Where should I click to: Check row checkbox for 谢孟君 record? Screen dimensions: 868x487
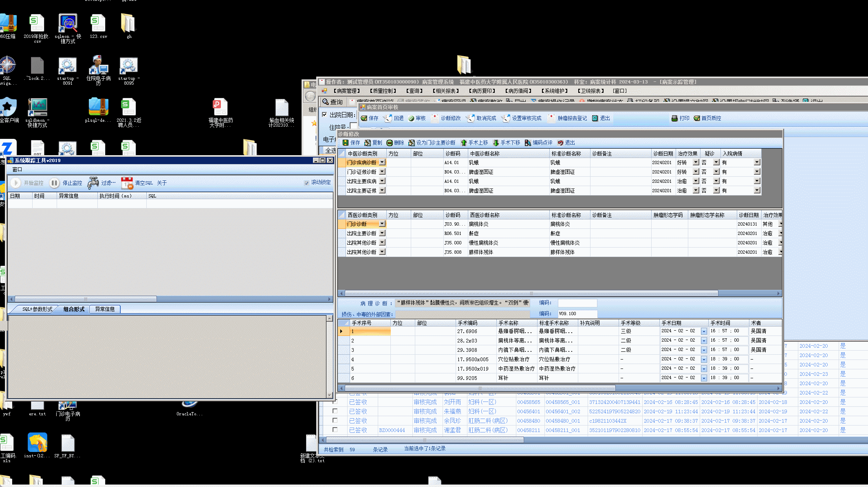pos(335,430)
